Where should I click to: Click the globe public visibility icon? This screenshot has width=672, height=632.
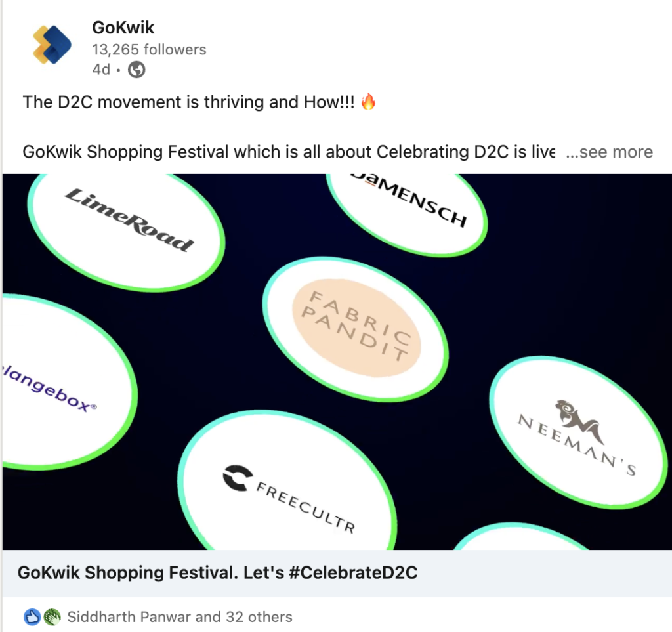(136, 70)
